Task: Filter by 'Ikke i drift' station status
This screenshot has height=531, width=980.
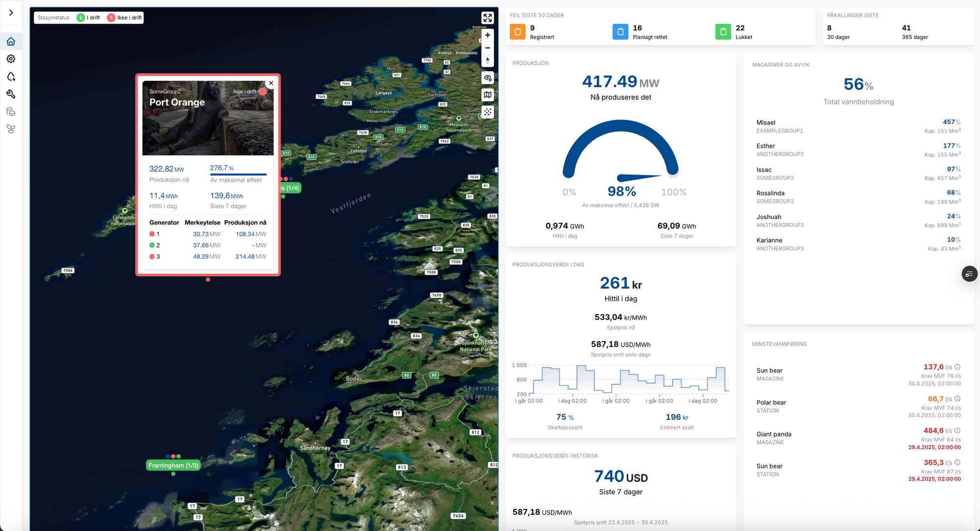Action: (x=124, y=18)
